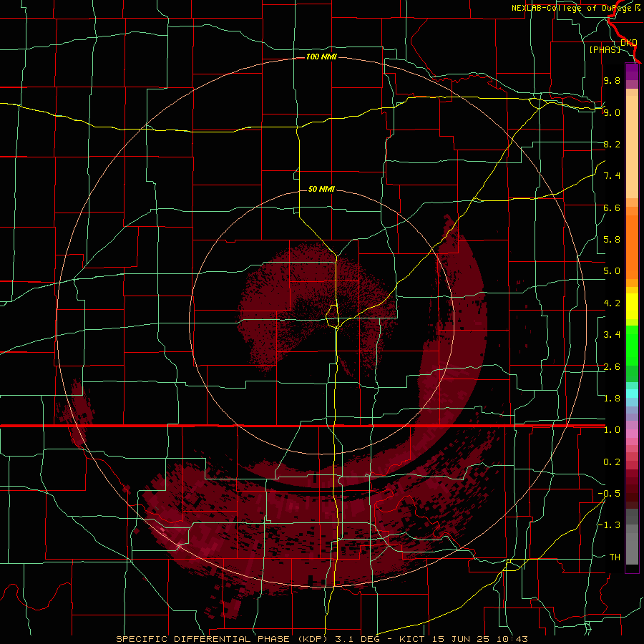
Task: Pick the cyan segment of the color bar
Action: click(x=632, y=394)
